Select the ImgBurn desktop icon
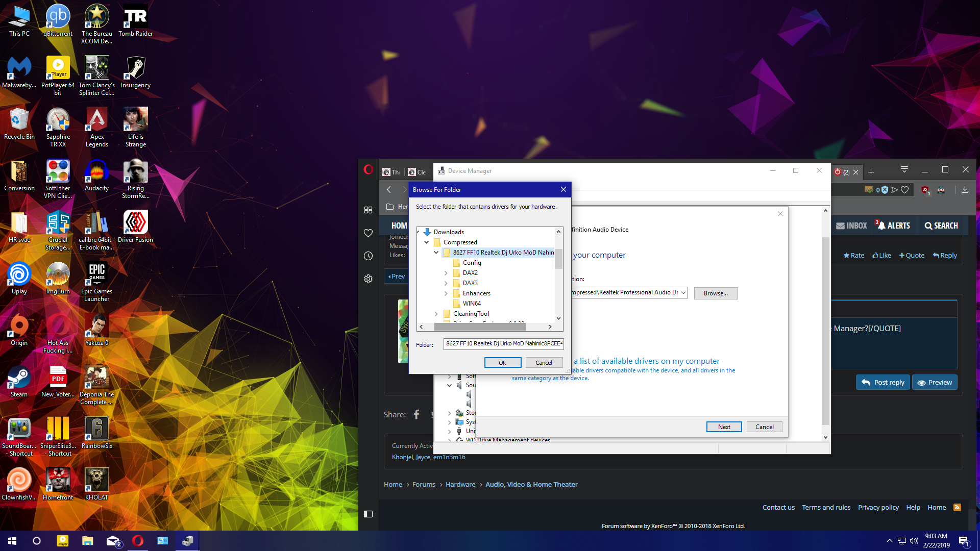980x551 pixels. click(58, 278)
